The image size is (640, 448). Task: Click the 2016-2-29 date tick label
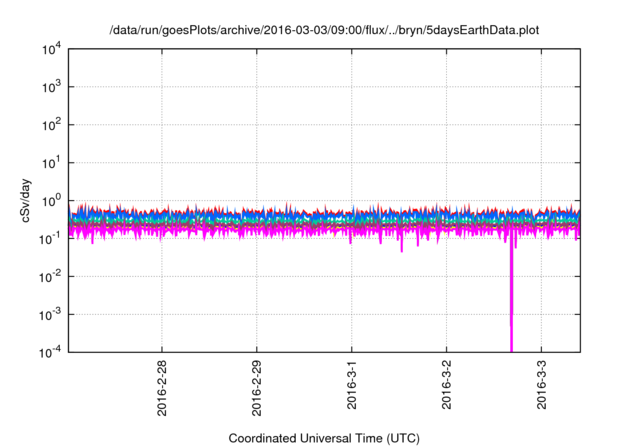pos(257,388)
